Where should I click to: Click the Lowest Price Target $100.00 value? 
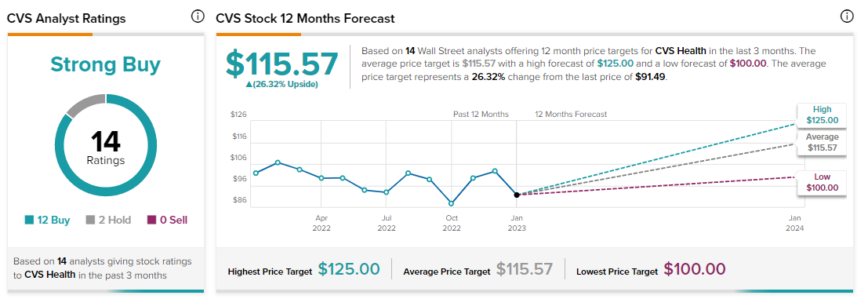point(694,270)
